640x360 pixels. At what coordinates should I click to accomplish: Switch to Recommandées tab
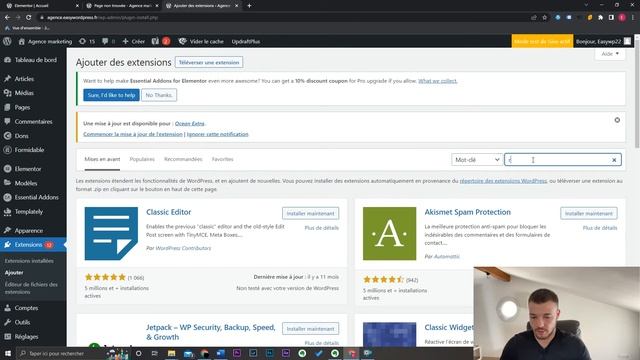(x=183, y=159)
